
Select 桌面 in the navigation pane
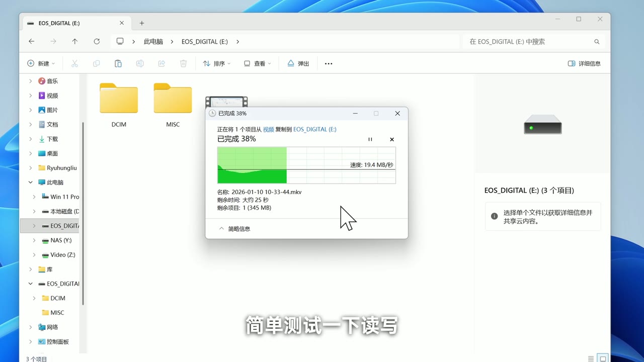(x=52, y=153)
